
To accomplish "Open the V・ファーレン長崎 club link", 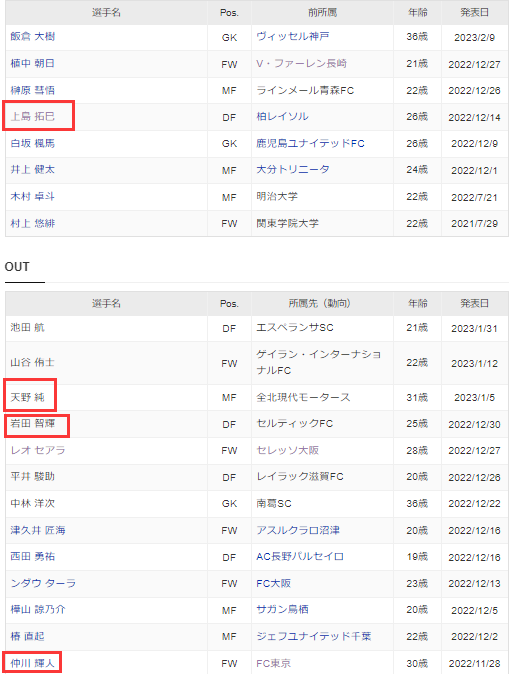I will (301, 64).
